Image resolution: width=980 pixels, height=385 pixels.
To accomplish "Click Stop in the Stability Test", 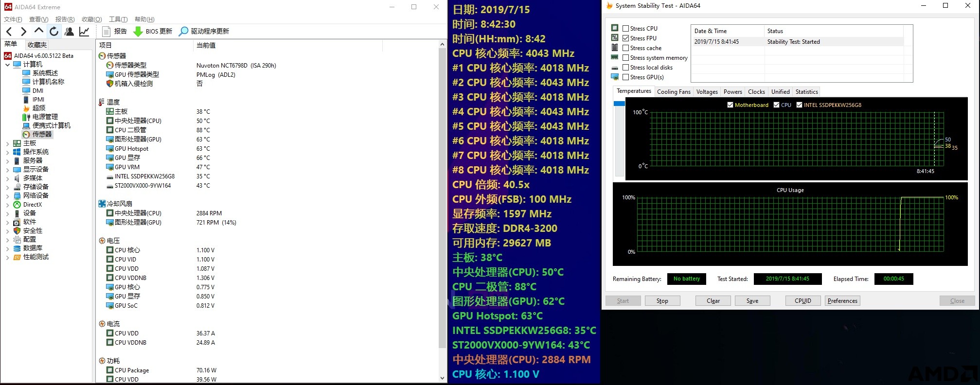I will click(662, 301).
